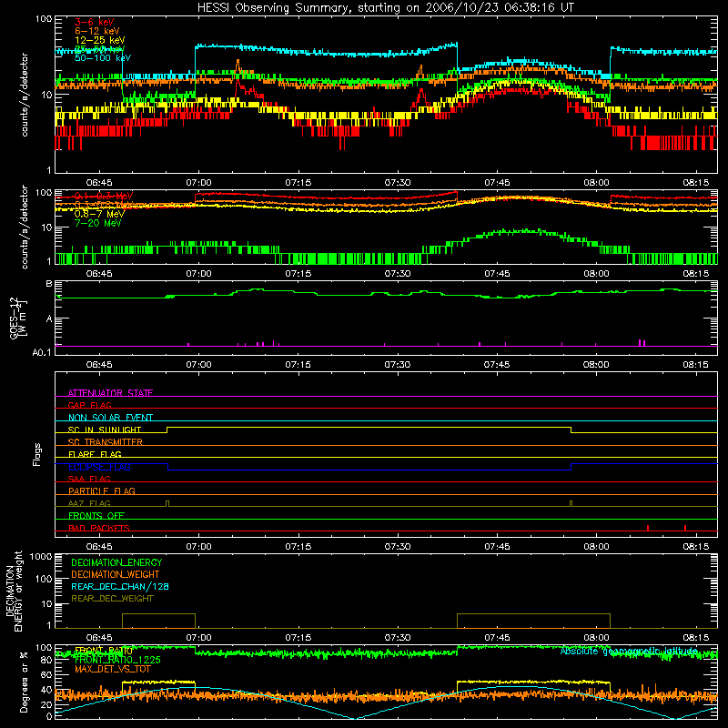
Task: Click the DECIMATION ENERGY or weight axis title
Action: pos(14,591)
